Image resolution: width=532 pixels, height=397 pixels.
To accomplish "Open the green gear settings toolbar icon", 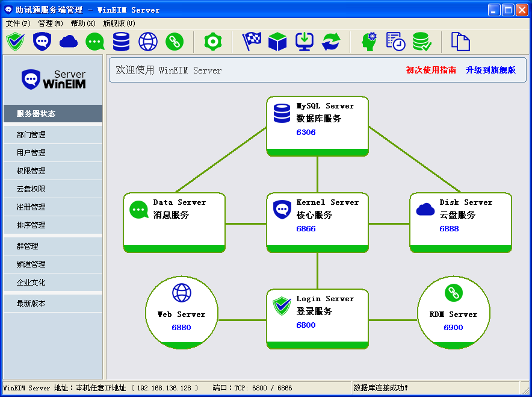I will tap(212, 42).
